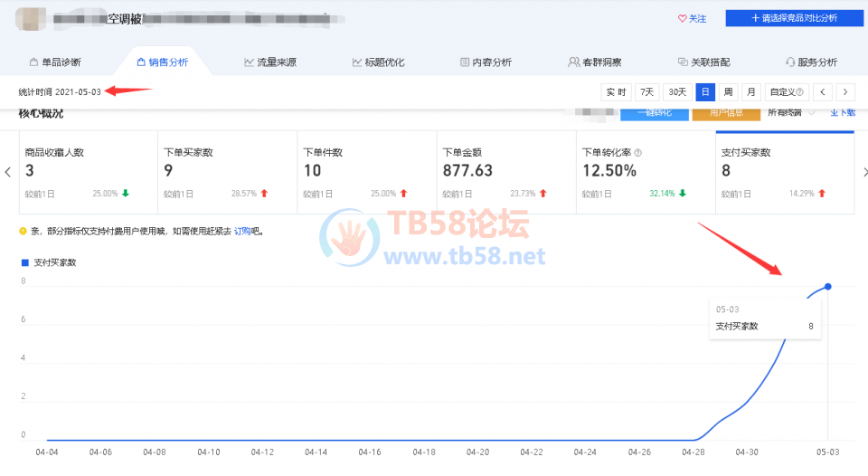
Task: Click the 下载 download link
Action: point(843,113)
